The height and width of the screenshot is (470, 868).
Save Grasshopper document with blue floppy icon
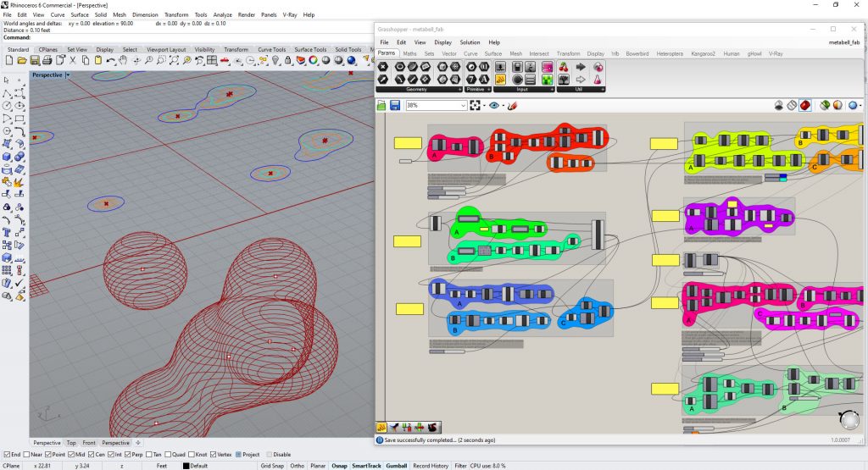(x=395, y=105)
